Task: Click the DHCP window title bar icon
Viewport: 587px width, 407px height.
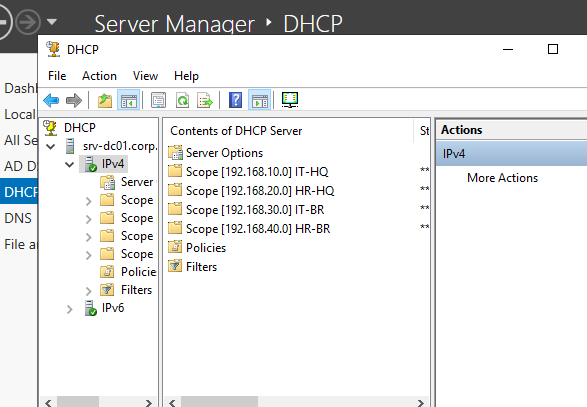Action: [x=53, y=49]
